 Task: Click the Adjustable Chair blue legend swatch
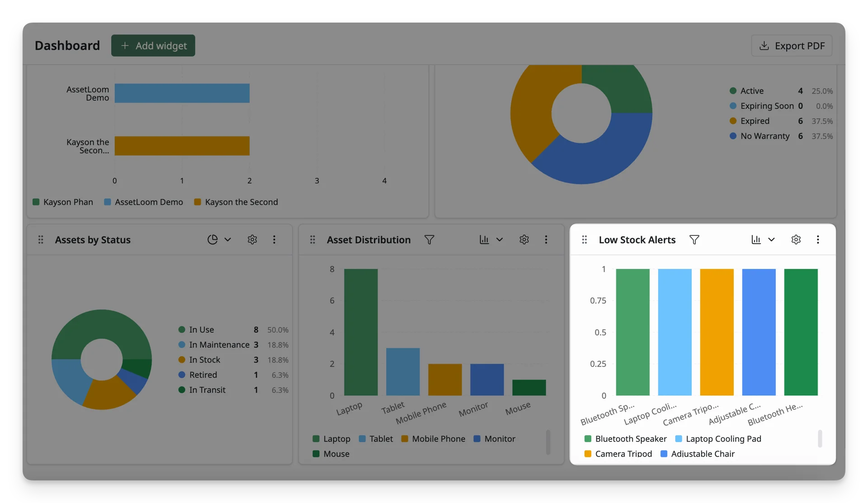(664, 454)
